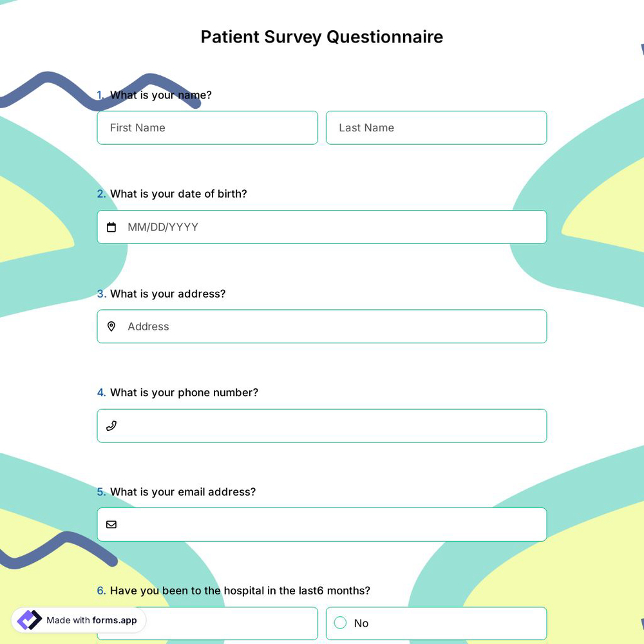Click the "No" option label text
Screen dimensions: 644x644
361,623
